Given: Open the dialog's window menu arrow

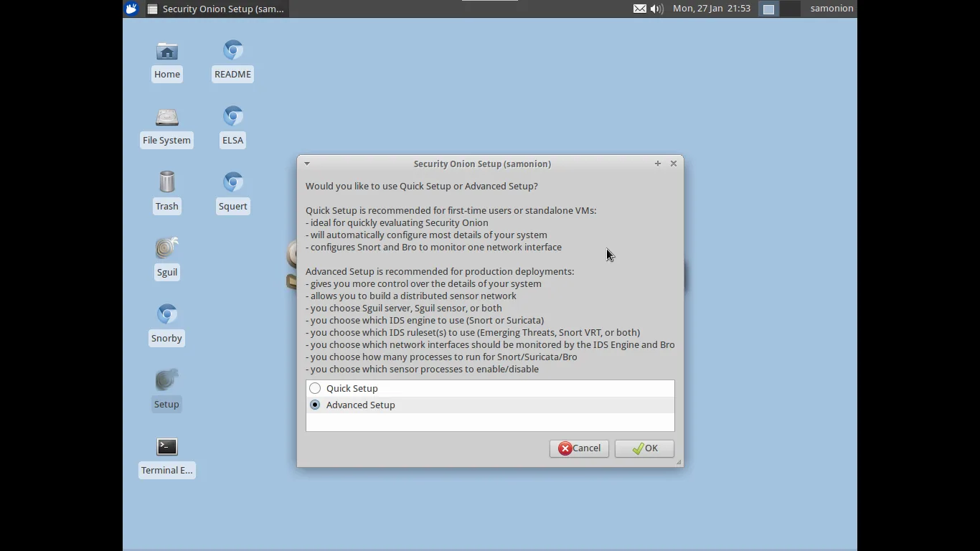Looking at the screenshot, I should coord(307,164).
